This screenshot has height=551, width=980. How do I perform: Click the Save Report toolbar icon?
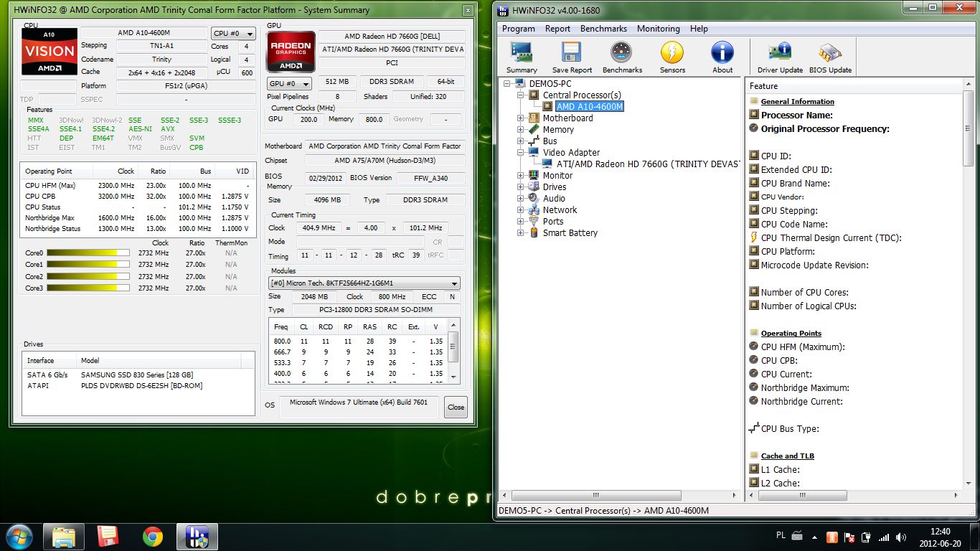572,57
